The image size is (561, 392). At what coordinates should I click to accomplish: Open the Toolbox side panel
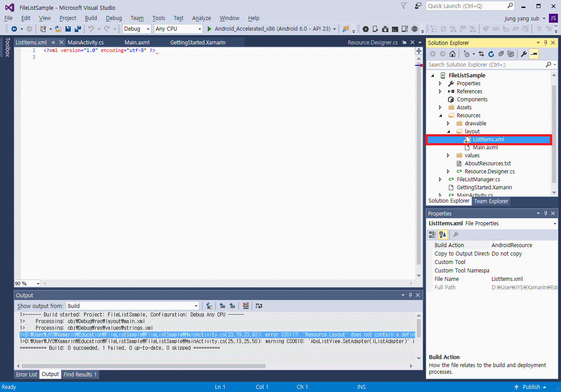coord(7,47)
